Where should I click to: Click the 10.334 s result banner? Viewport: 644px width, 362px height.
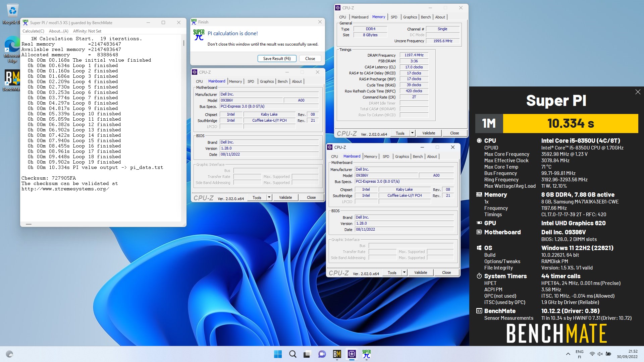571,123
